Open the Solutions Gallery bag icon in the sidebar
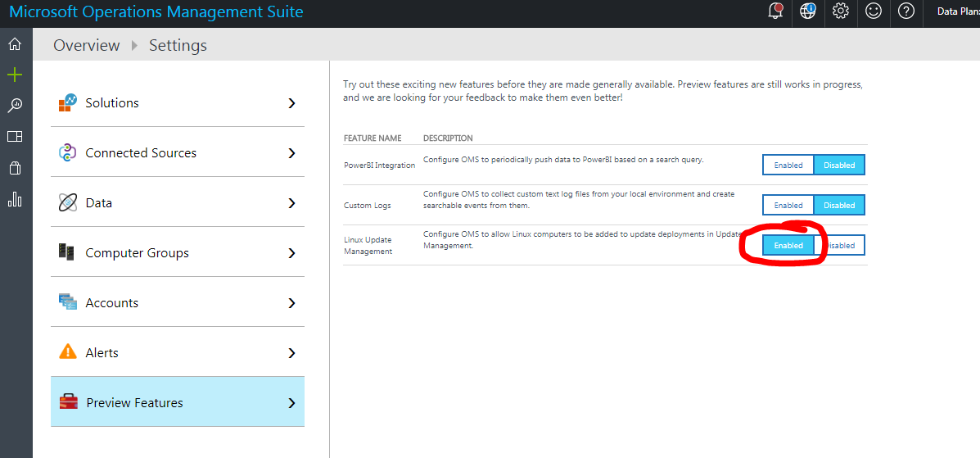 tap(15, 168)
